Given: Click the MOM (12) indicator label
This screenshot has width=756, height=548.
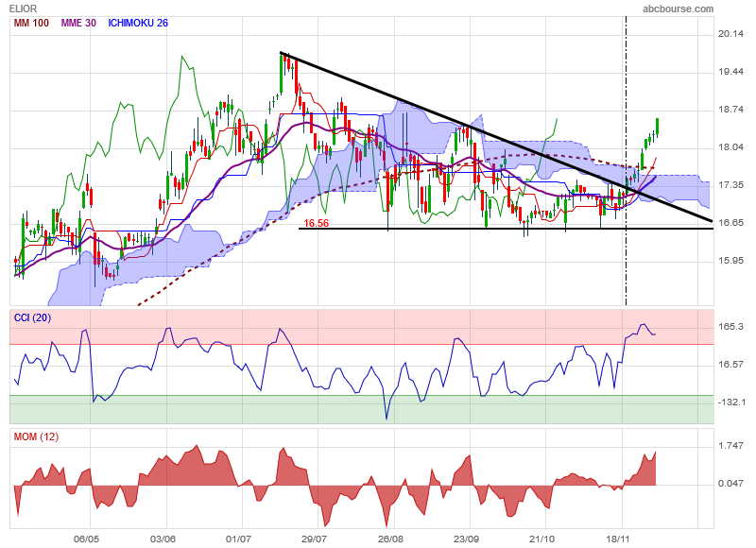Looking at the screenshot, I should click(36, 437).
